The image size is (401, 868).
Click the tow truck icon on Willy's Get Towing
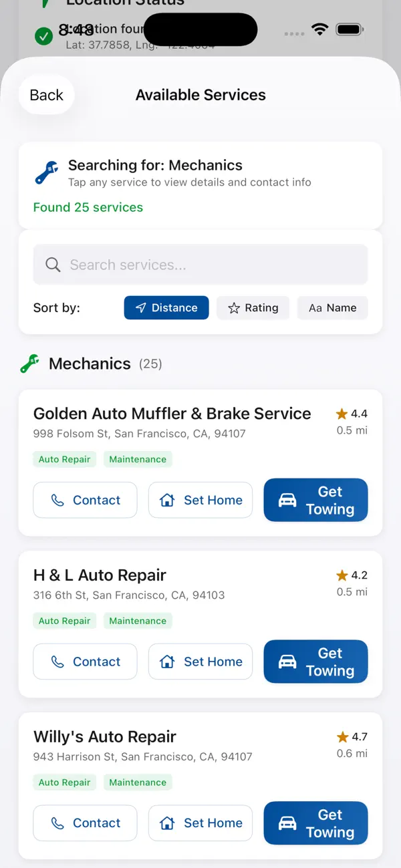pyautogui.click(x=287, y=823)
